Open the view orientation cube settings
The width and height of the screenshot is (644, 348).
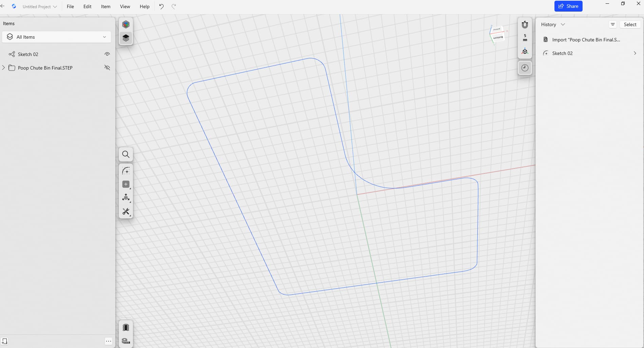click(525, 51)
